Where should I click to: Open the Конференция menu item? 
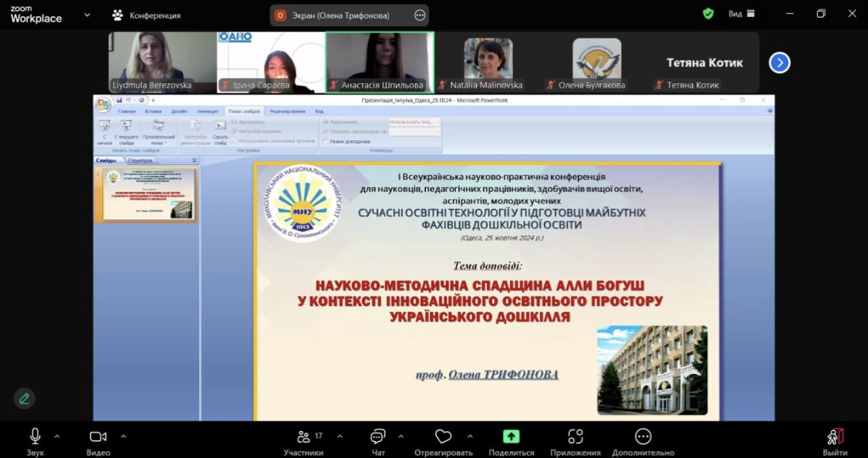tap(147, 15)
